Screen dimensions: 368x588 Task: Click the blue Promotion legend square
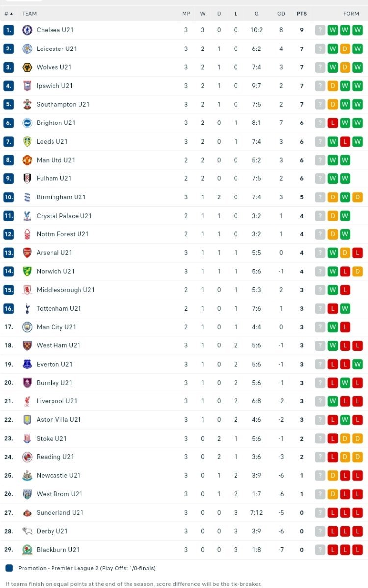pos(9,568)
